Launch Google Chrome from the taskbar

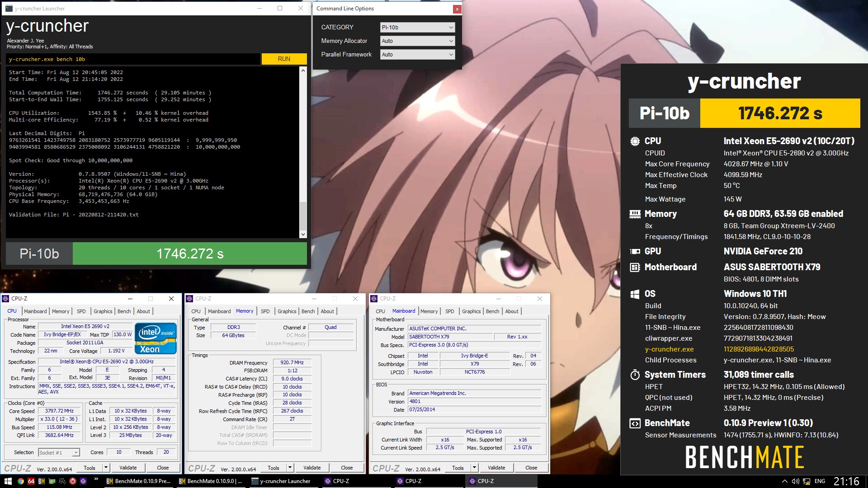[21, 481]
